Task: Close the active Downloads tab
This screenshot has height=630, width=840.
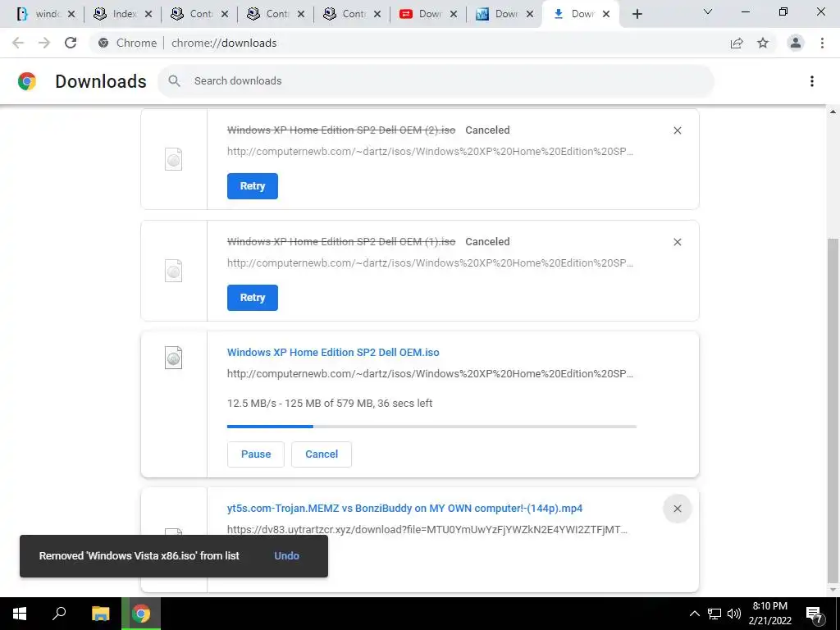Action: [606, 15]
